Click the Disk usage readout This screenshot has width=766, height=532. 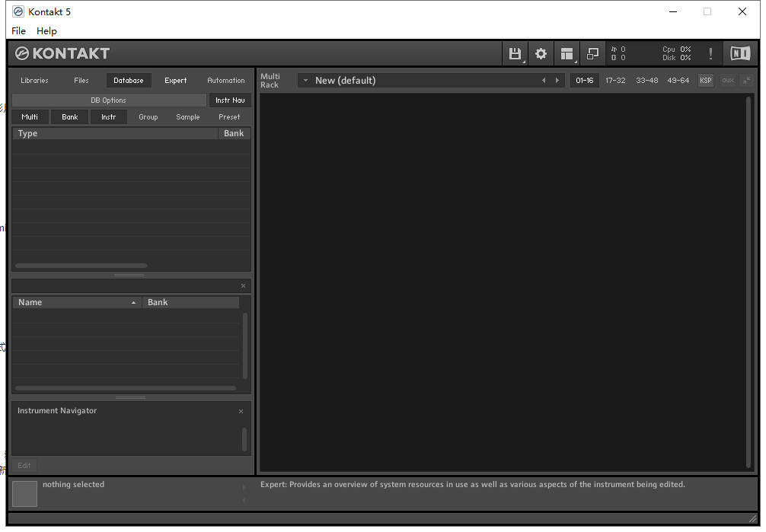pos(677,58)
